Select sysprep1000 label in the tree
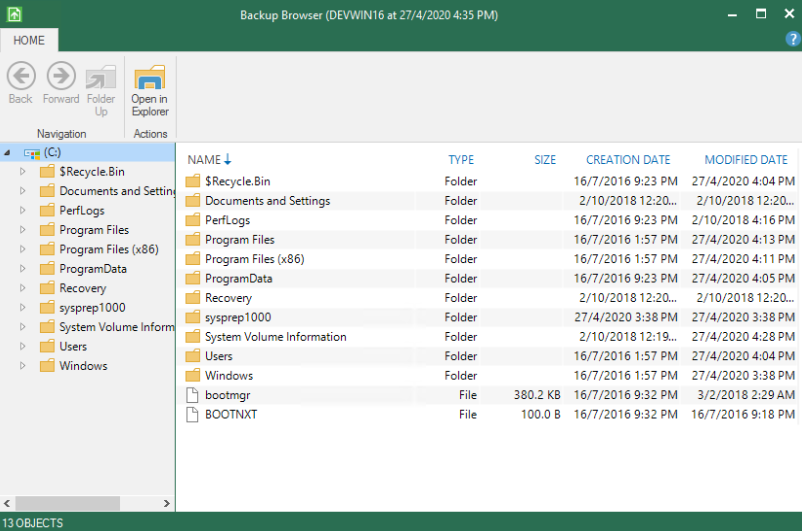The height and width of the screenshot is (531, 802). [x=92, y=307]
